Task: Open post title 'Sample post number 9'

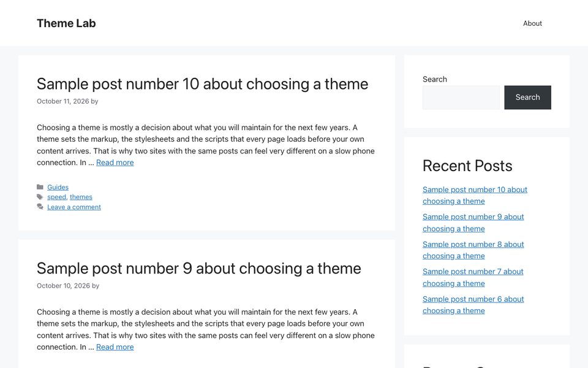Action: 198,269
